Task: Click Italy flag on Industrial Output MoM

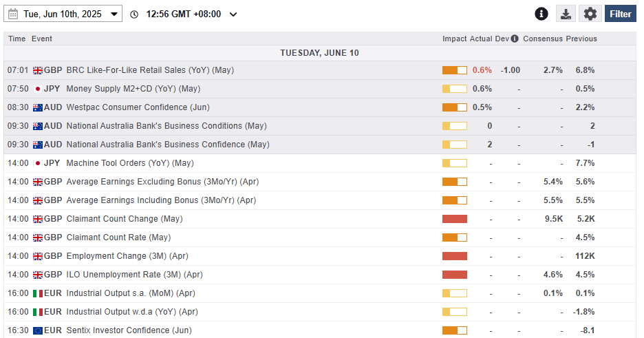Action: [x=37, y=293]
